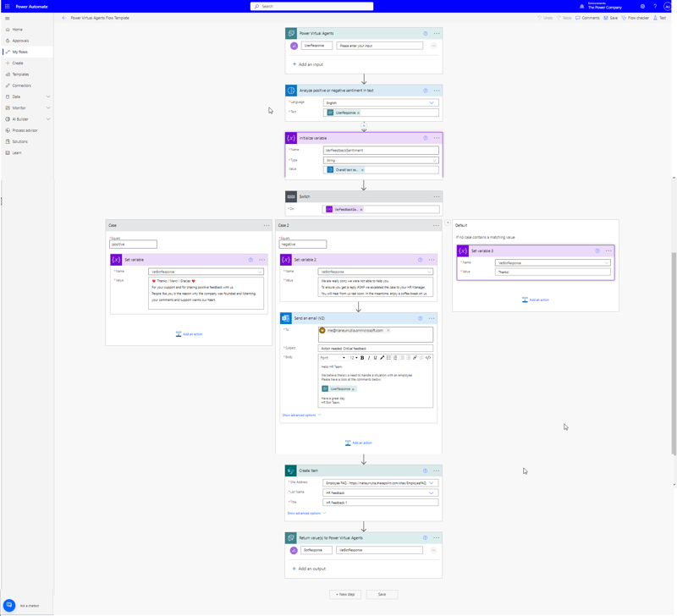Open the Font dropdown in email editor

point(333,358)
